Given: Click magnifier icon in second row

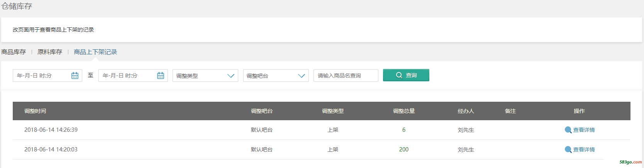Looking at the screenshot, I should (x=568, y=150).
